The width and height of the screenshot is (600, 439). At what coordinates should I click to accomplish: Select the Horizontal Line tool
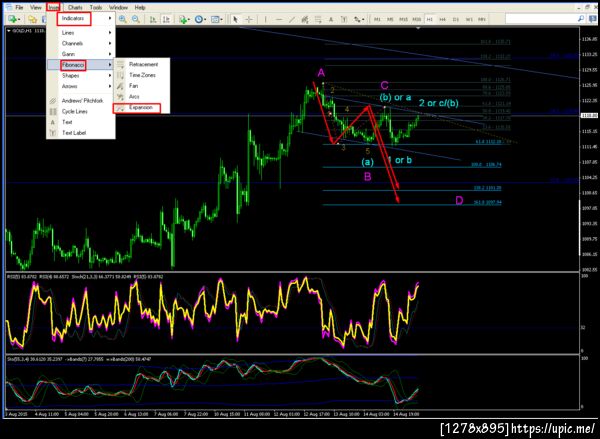279,19
